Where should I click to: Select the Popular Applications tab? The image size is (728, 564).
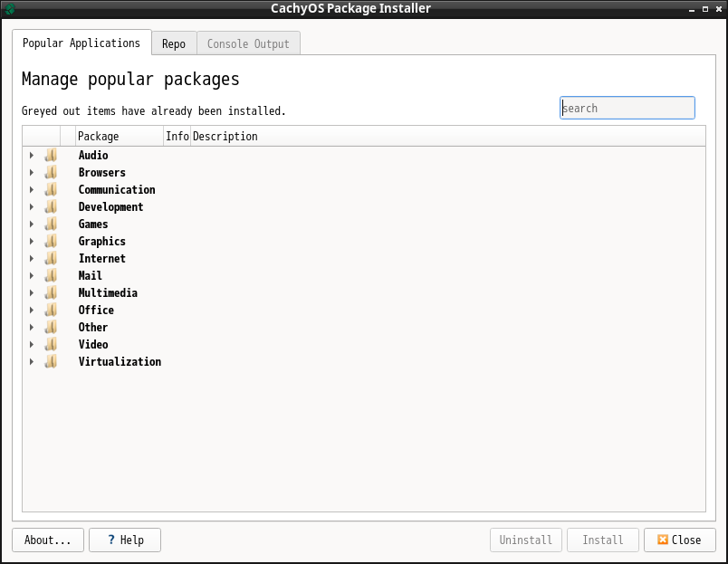click(x=81, y=43)
